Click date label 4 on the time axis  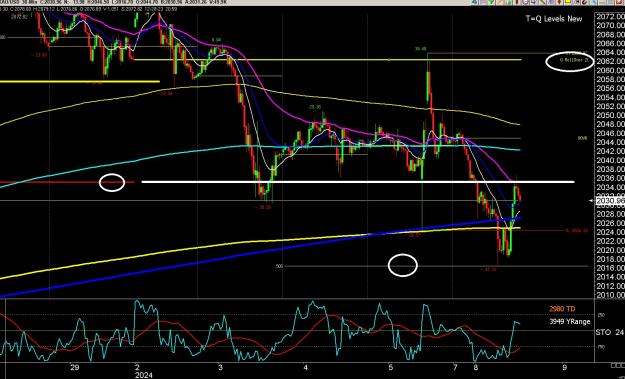[305, 367]
